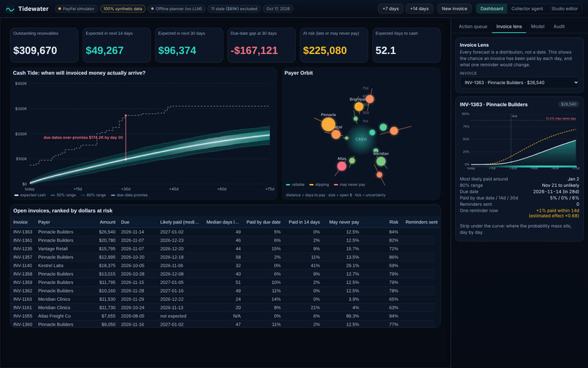Click the Pinnacle bubble in Payer Orbit
This screenshot has width=588, height=368.
[x=328, y=124]
